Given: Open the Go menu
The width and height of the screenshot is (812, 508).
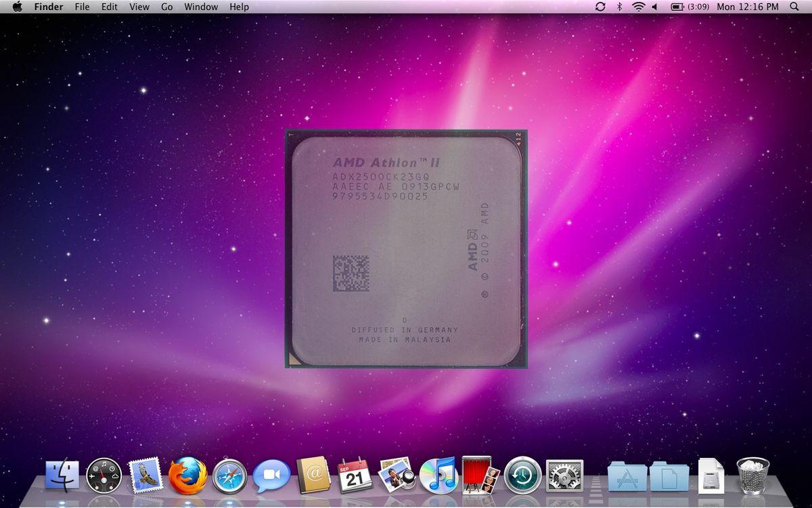Looking at the screenshot, I should (x=166, y=7).
